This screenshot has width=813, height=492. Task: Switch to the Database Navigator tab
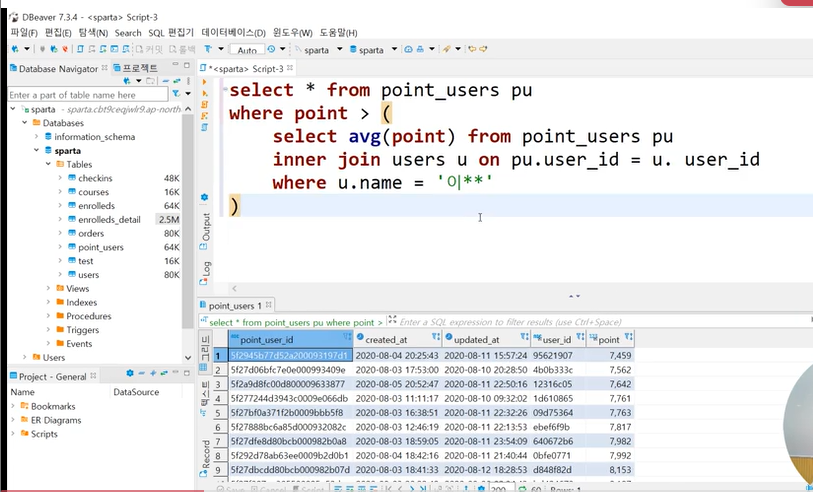click(x=58, y=68)
